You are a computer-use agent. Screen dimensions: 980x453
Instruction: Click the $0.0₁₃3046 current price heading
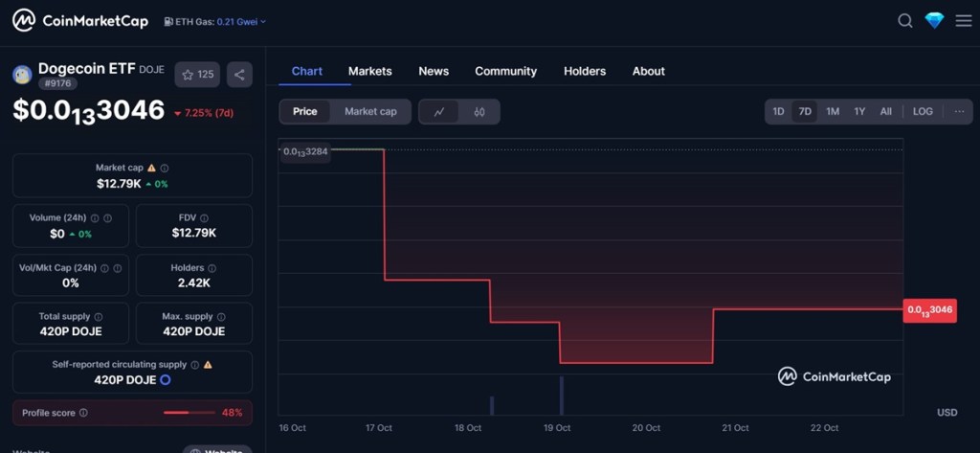pyautogui.click(x=89, y=111)
